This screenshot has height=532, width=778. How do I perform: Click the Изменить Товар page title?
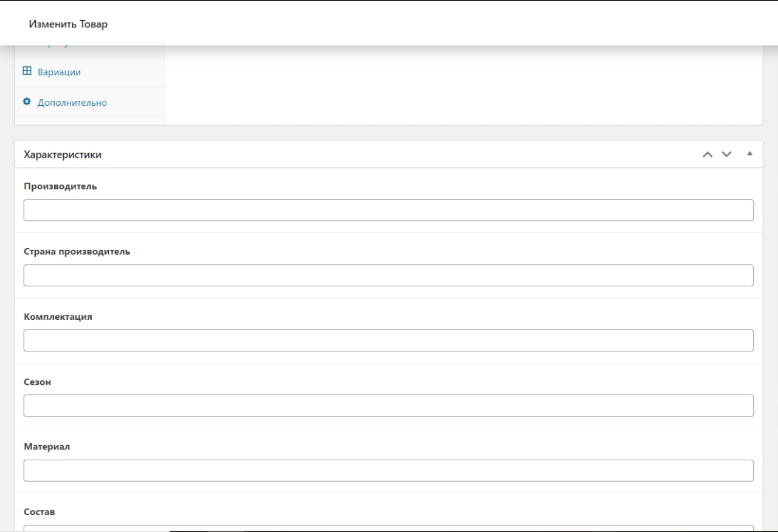point(68,24)
